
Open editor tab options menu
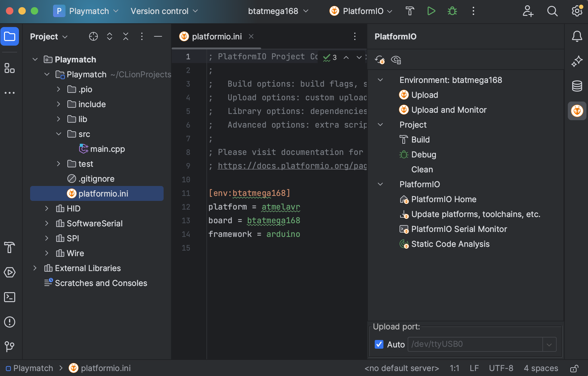(355, 37)
